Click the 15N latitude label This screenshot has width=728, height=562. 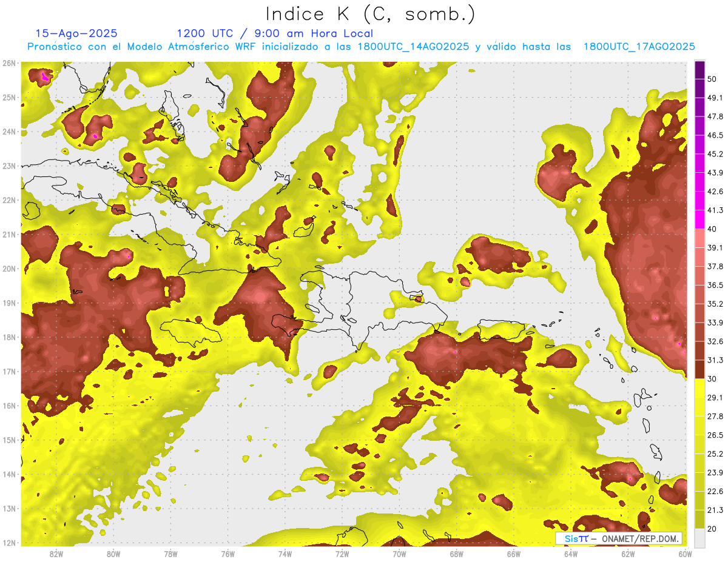click(9, 440)
